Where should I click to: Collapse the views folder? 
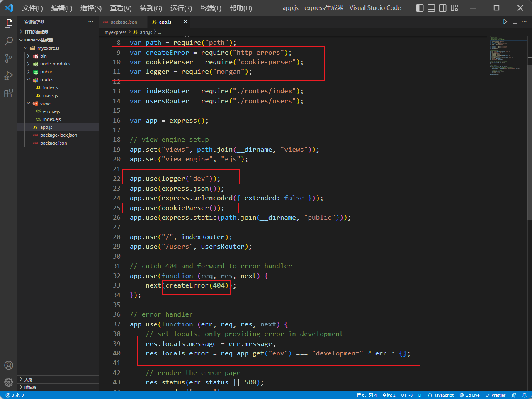[x=58, y=104]
